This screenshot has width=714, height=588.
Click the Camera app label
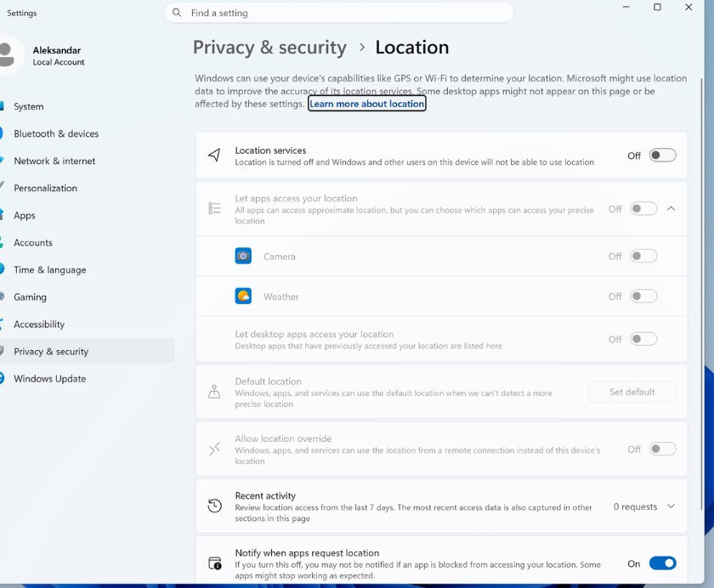[280, 257]
